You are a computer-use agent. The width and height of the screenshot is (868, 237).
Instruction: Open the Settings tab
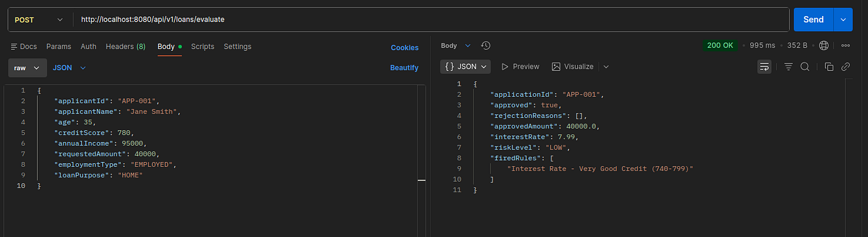[237, 47]
